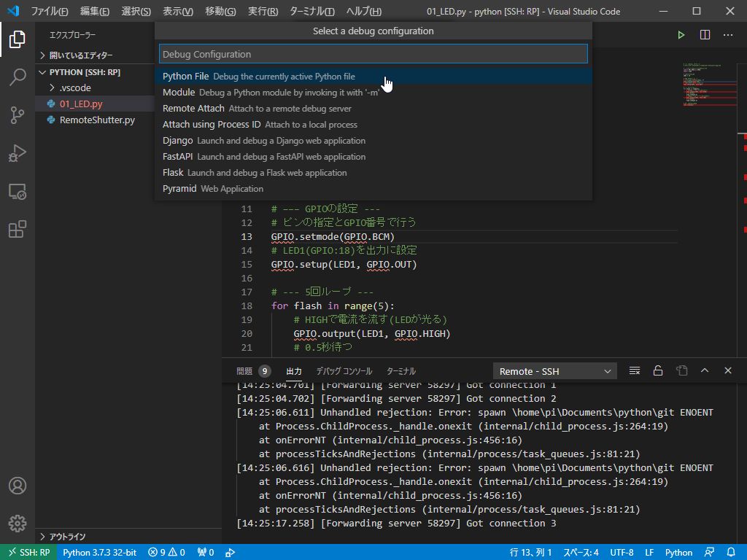
Task: Open the Remote Explorer view
Action: [18, 192]
